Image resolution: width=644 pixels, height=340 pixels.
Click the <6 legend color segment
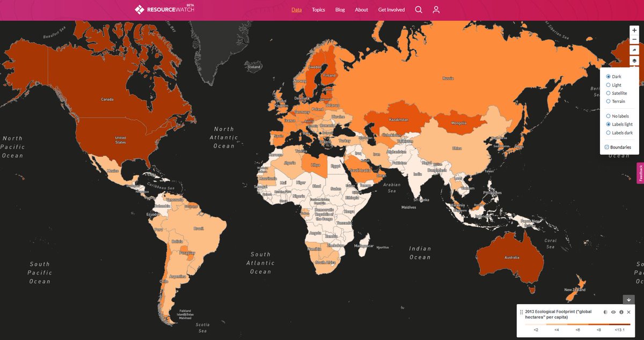click(x=578, y=324)
